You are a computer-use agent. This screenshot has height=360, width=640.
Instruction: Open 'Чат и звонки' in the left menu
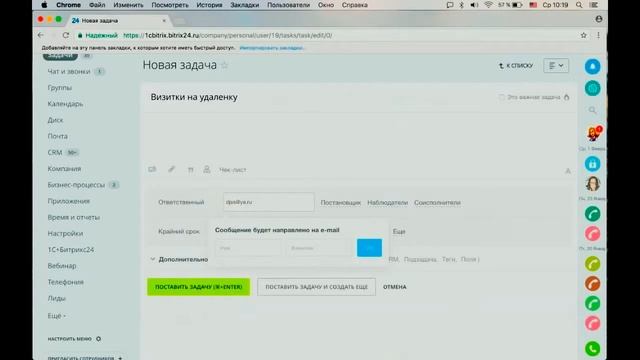69,71
